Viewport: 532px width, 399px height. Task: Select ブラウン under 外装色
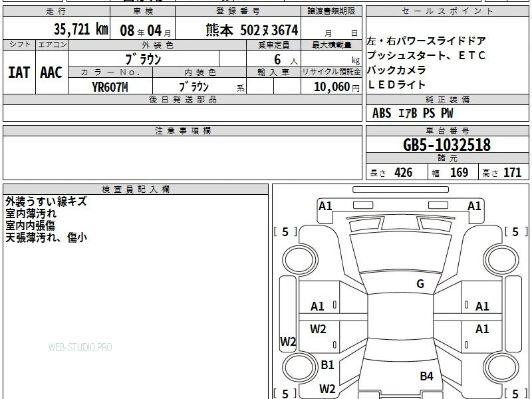(143, 59)
